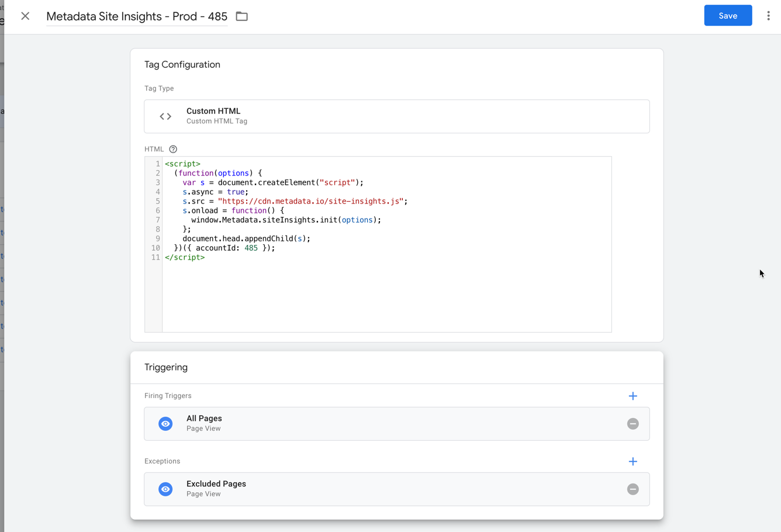Add a new firing trigger with the plus icon
This screenshot has width=781, height=532.
point(633,396)
